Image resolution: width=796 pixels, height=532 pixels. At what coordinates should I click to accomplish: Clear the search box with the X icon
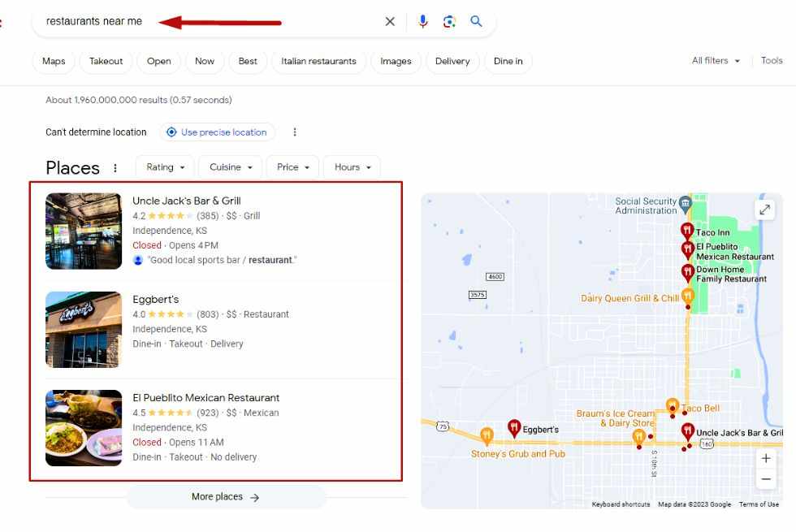390,21
